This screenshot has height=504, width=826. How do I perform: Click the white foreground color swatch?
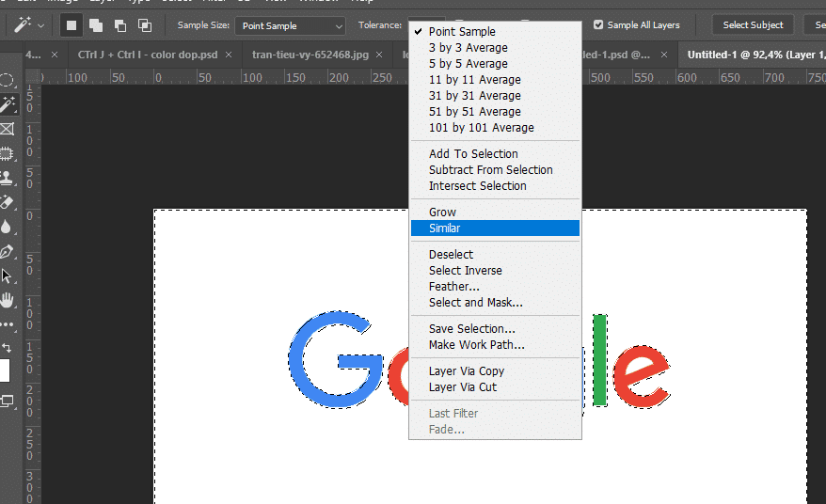[3, 370]
